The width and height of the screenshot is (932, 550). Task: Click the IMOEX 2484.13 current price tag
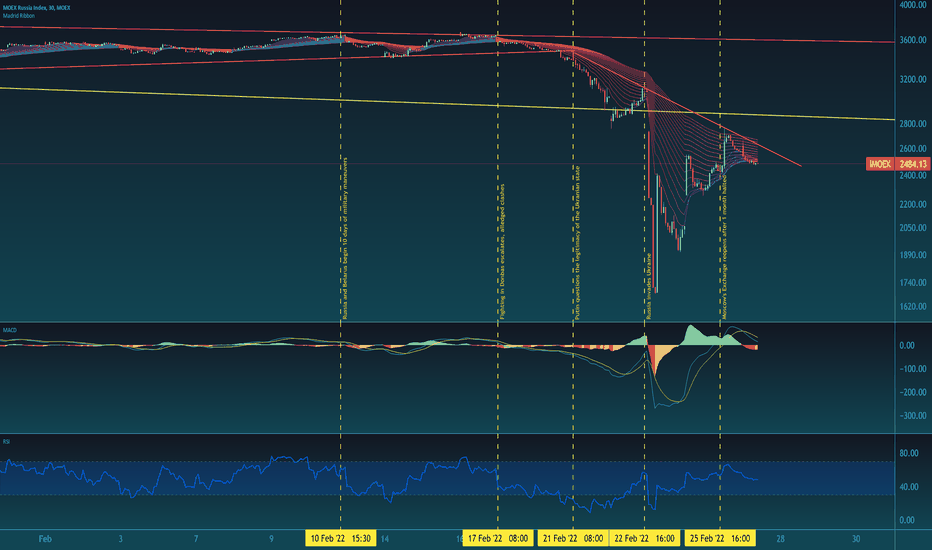[898, 164]
